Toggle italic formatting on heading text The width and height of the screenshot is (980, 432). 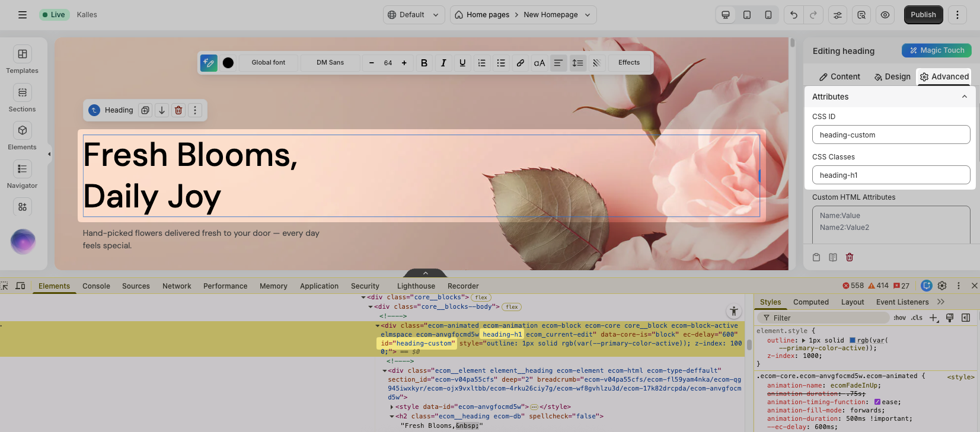[443, 63]
